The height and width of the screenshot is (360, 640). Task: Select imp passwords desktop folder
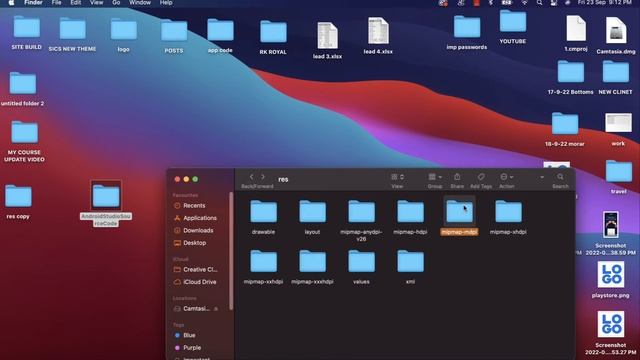(467, 27)
